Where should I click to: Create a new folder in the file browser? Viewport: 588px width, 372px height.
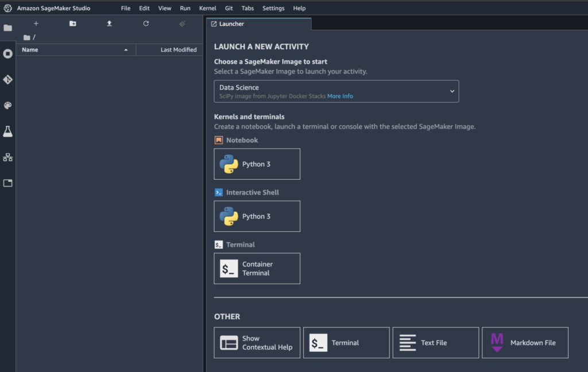tap(72, 24)
